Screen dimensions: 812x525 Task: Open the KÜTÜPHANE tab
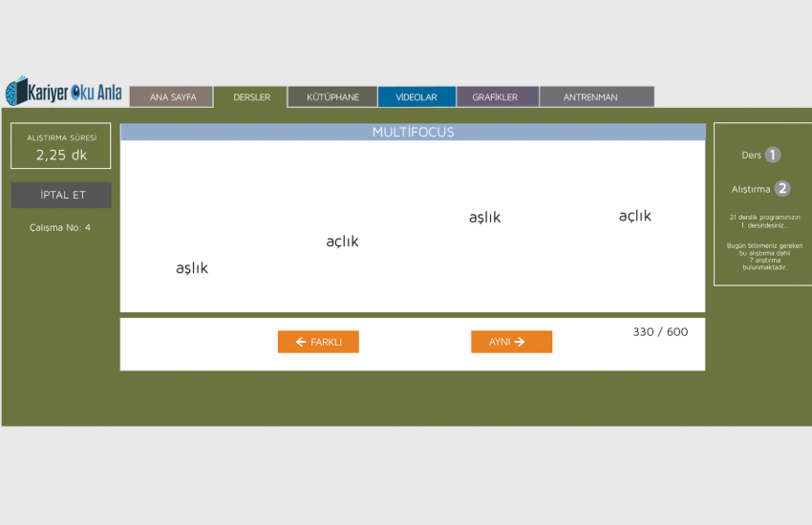(332, 97)
